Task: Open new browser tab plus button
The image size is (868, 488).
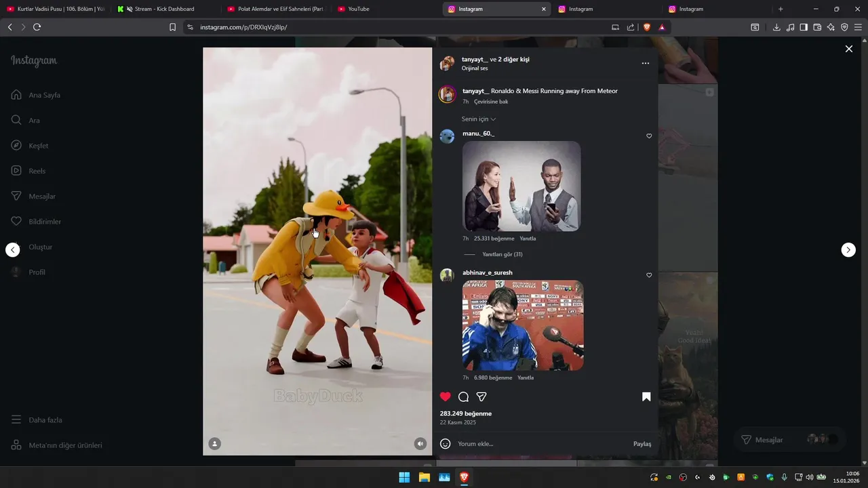Action: [781, 9]
